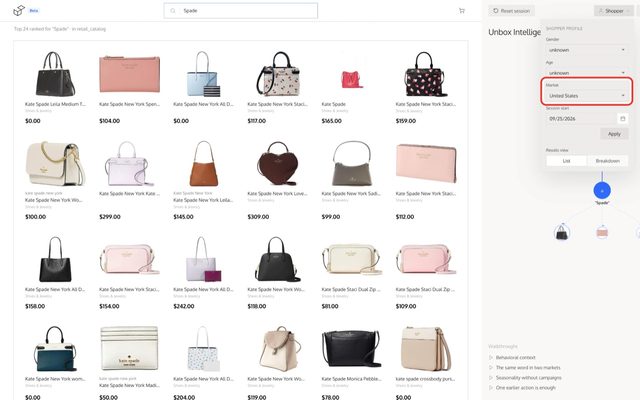Open the black All Day tote priced $158.00
640x400 pixels.
[55, 259]
